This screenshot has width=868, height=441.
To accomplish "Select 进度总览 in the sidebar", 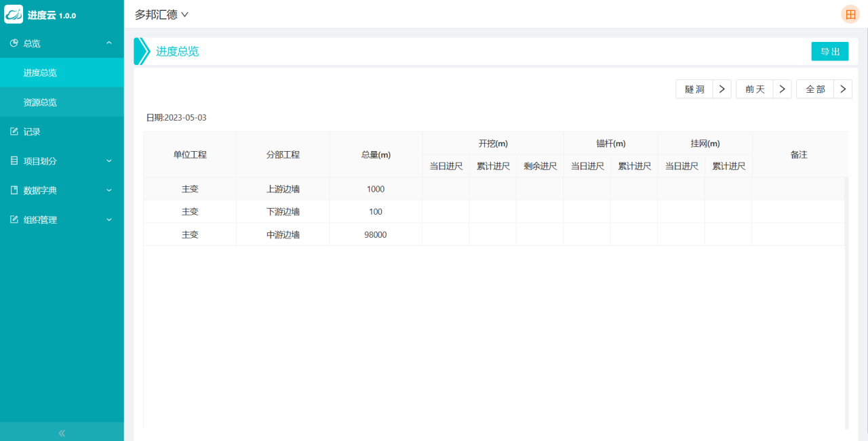I will click(40, 72).
